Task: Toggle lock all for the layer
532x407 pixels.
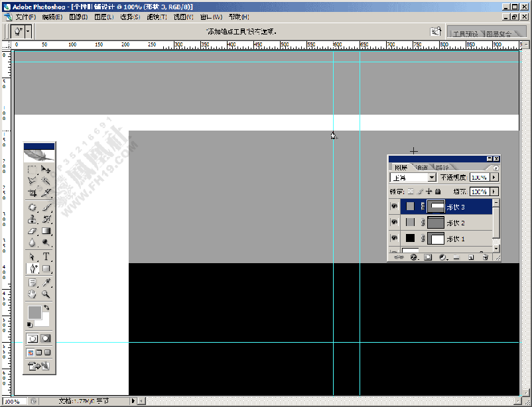Action: [438, 192]
